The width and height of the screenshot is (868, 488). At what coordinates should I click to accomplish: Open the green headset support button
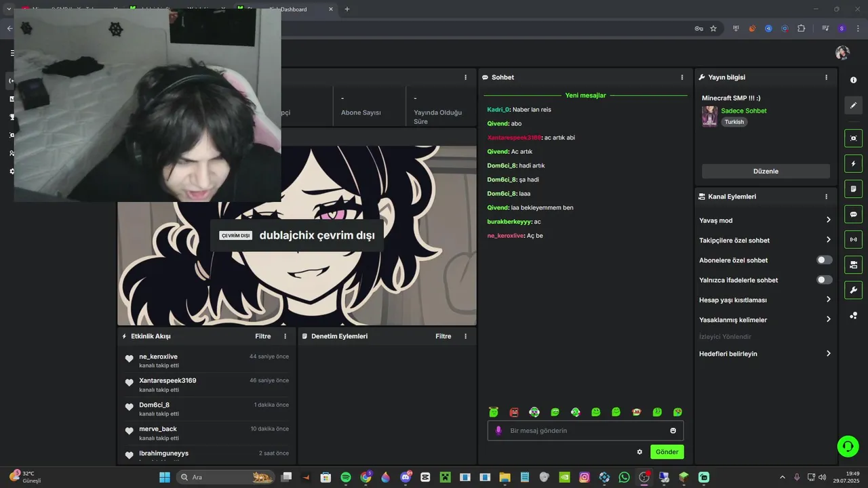848,445
